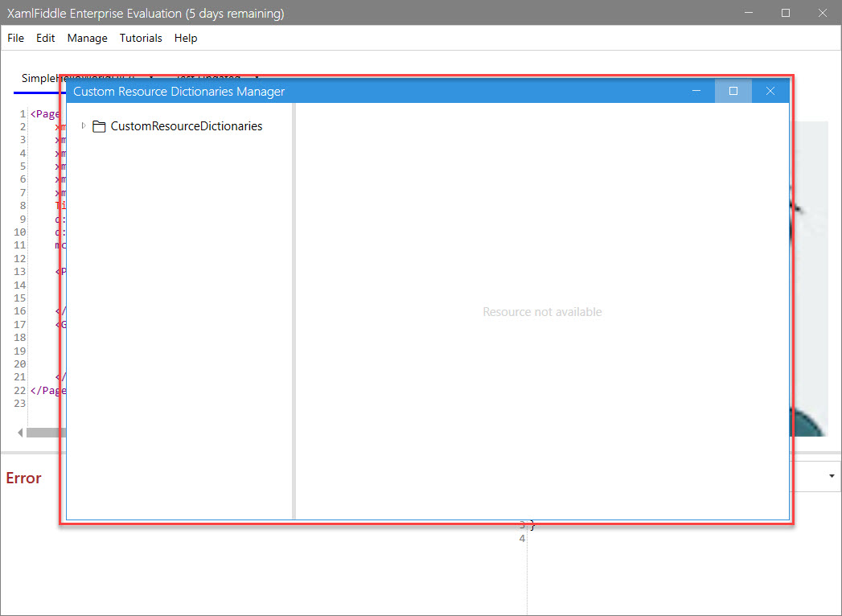Click the </Page closing tag on line 22
Viewport: 842px width, 616px height.
(x=47, y=391)
